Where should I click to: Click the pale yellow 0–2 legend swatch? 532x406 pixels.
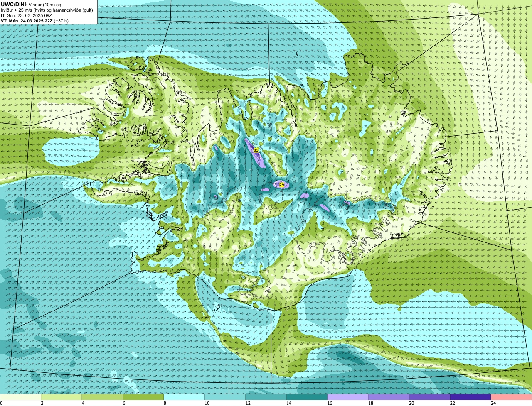point(21,397)
